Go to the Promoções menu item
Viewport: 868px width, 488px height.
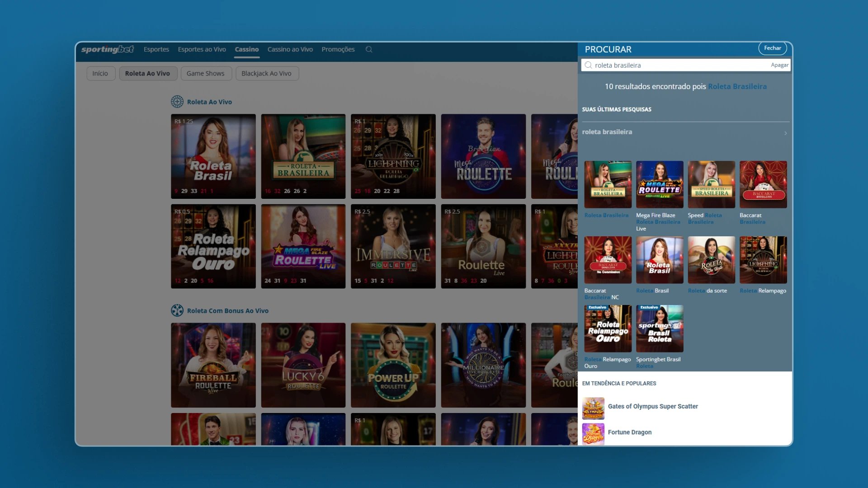click(x=338, y=49)
